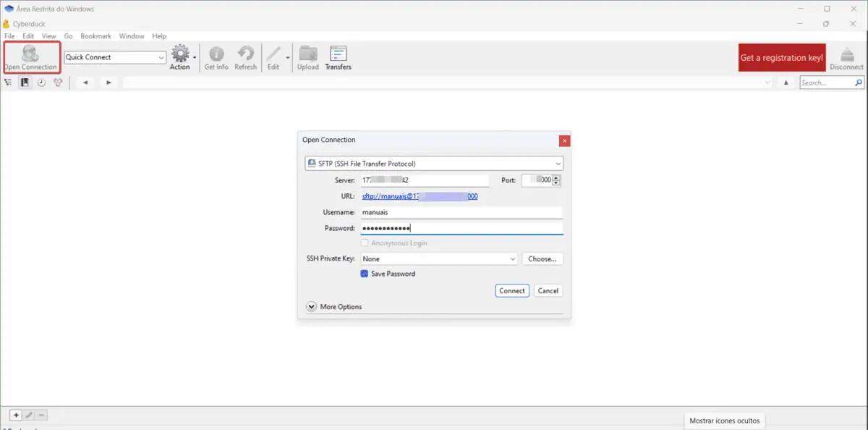
Task: Open the Go menu
Action: pyautogui.click(x=68, y=36)
